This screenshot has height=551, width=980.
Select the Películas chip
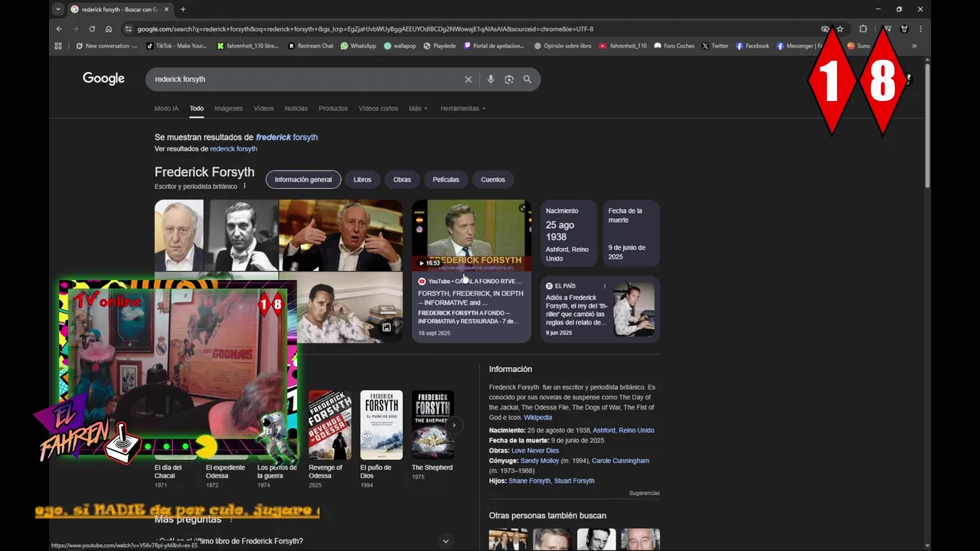tap(446, 180)
